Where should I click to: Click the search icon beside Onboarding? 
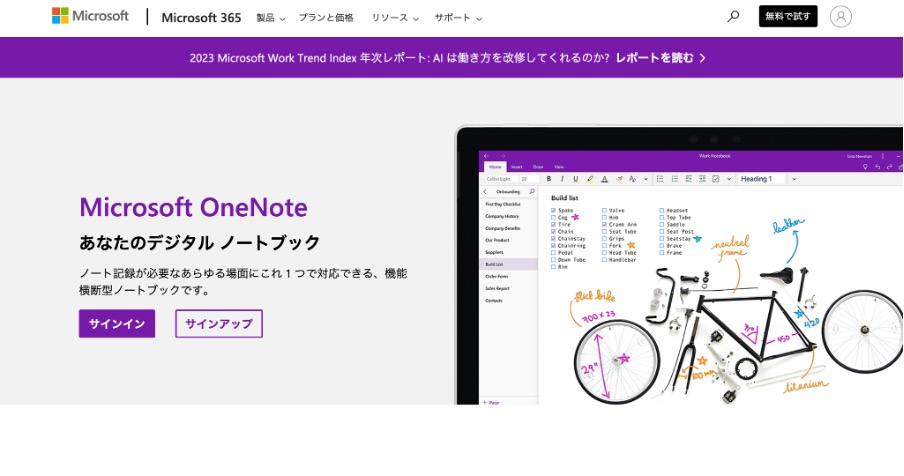tap(532, 191)
